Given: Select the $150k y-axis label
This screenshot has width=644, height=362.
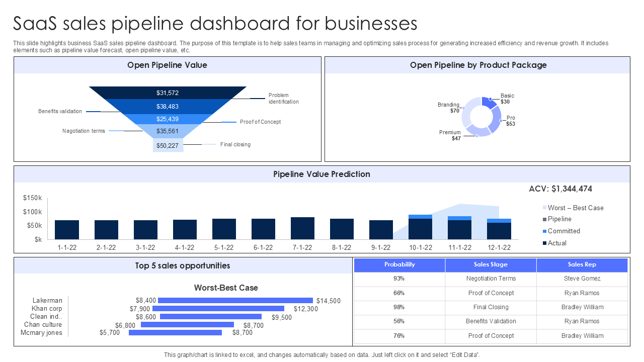Looking at the screenshot, I should pyautogui.click(x=33, y=198).
